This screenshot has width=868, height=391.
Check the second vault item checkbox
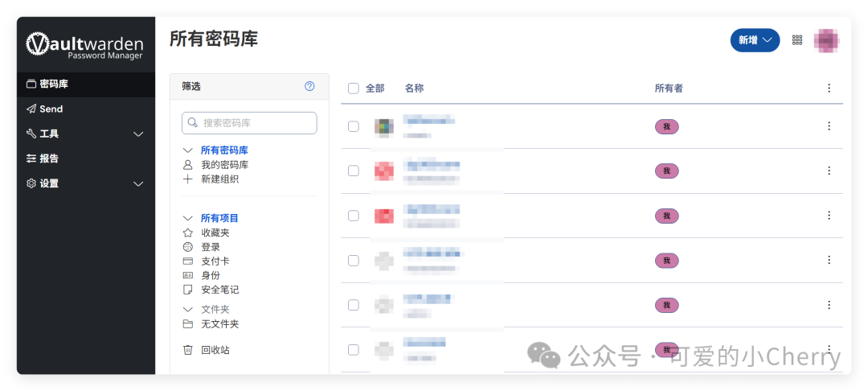[353, 171]
